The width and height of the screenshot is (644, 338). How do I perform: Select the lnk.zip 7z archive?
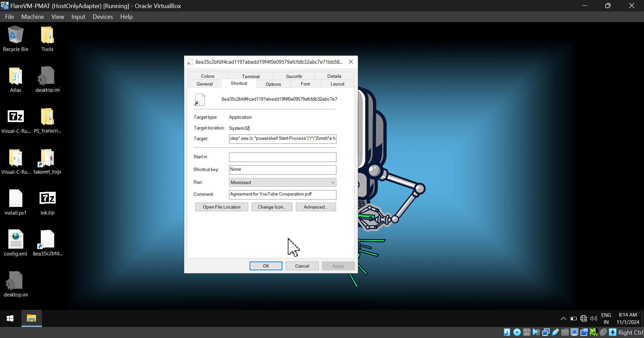tap(47, 203)
